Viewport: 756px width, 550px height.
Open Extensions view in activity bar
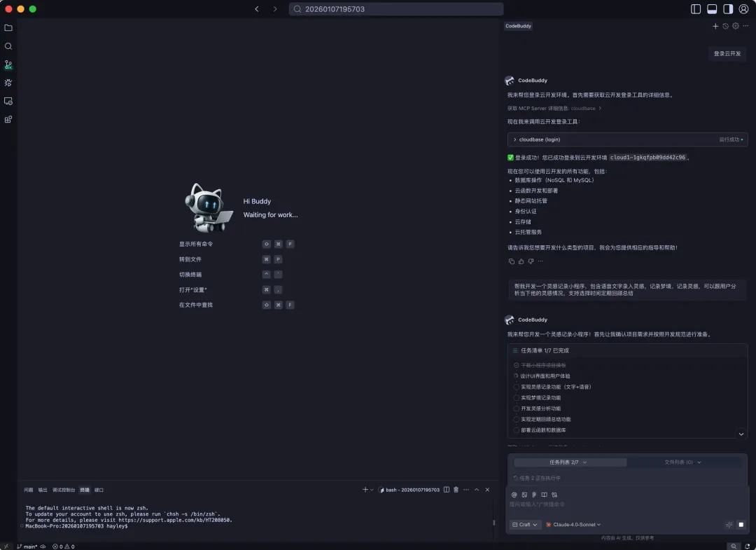8,120
